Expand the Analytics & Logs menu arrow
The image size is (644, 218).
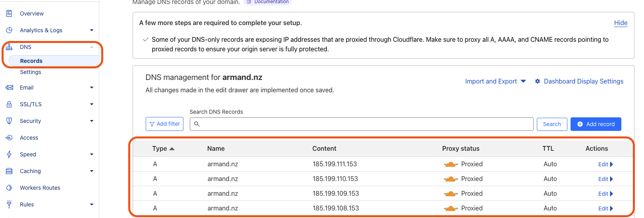pos(92,30)
